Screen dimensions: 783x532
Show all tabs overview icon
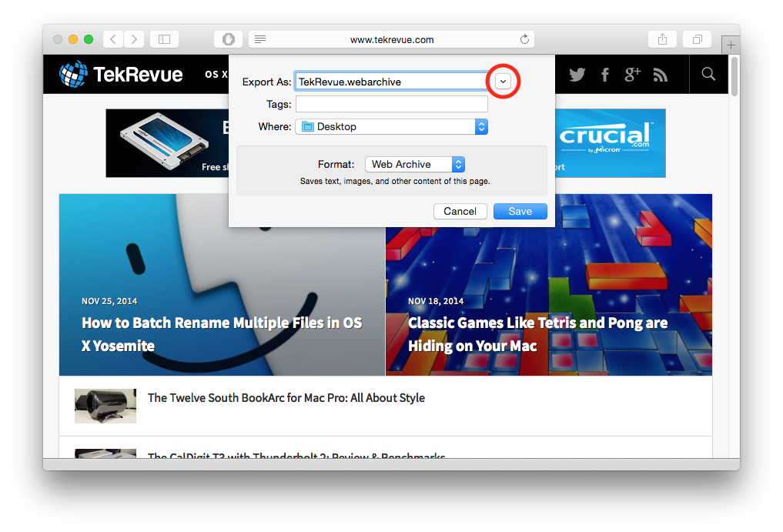[697, 39]
